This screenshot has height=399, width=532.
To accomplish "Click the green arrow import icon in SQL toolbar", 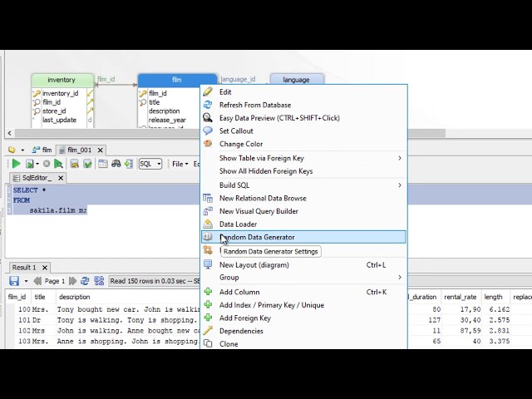I will [x=129, y=164].
